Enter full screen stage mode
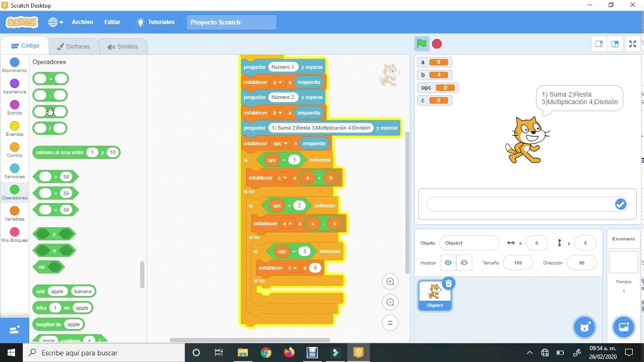 (x=633, y=44)
